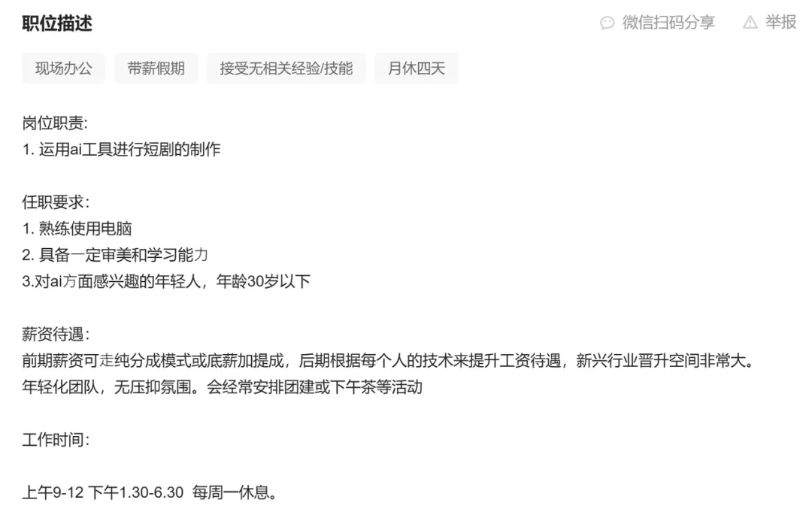The height and width of the screenshot is (518, 812).
Task: Click the 举报 report link
Action: [781, 23]
